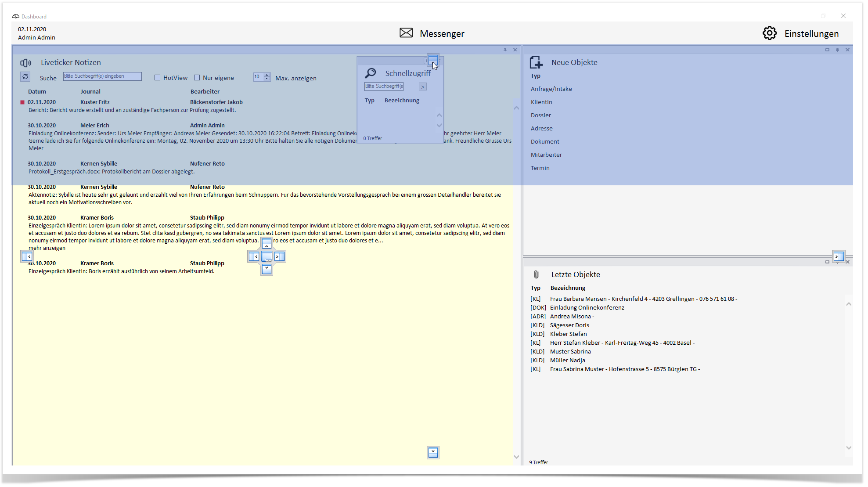Click the Max. anzeigen number field
868x487 pixels.
click(259, 77)
